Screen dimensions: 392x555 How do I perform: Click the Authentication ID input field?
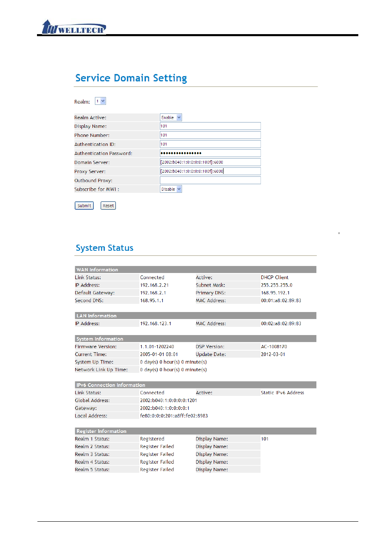(210, 144)
